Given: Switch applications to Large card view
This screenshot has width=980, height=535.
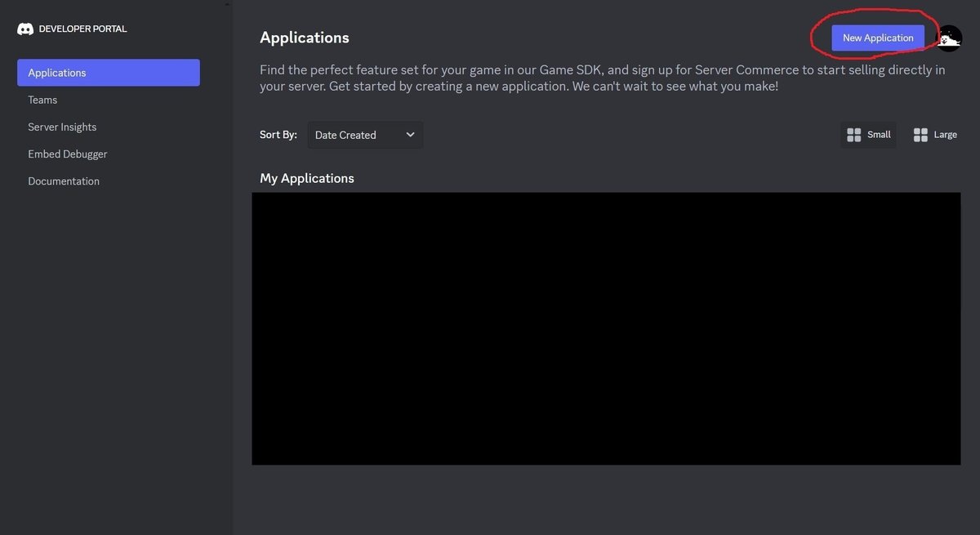Looking at the screenshot, I should (934, 134).
